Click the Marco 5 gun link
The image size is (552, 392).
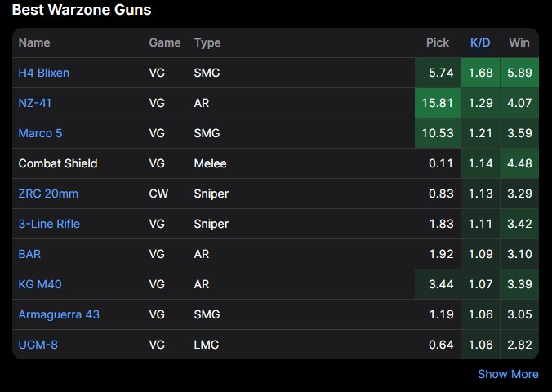(39, 133)
